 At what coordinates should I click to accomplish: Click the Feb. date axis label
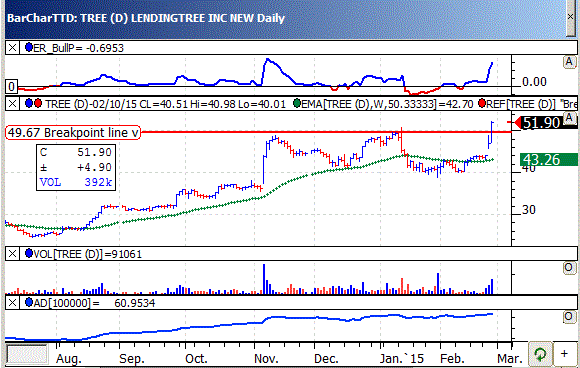(x=452, y=358)
